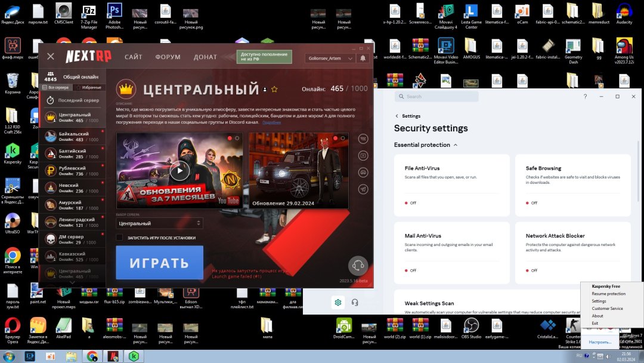Screen dimensions: 644x363
Task: Open the YouTube channel icon in launcher sidebar
Action: tap(363, 156)
